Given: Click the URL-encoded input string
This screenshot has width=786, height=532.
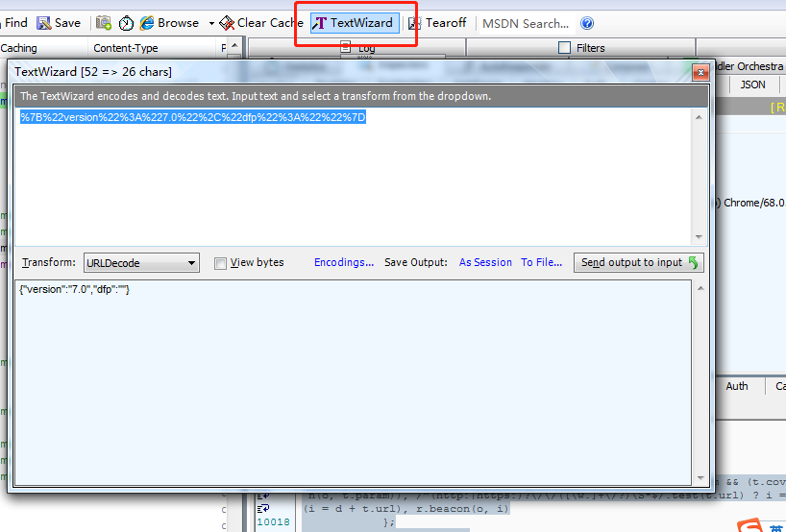Looking at the screenshot, I should coord(193,117).
